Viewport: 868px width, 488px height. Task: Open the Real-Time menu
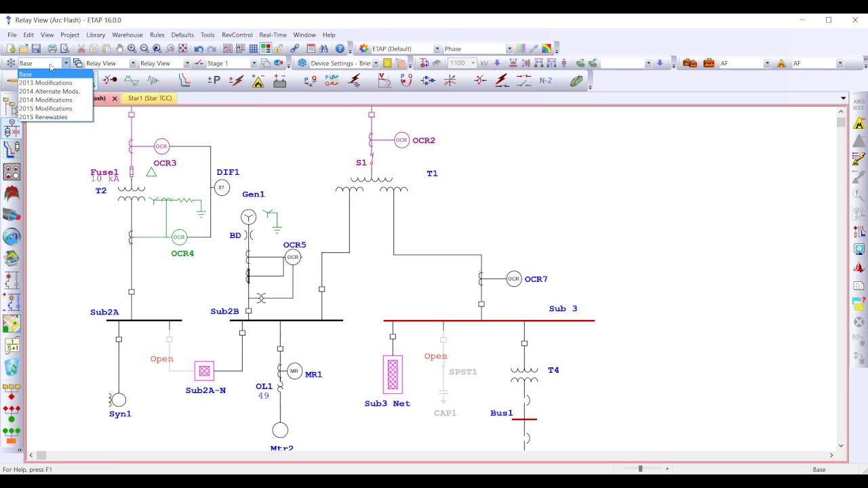point(273,35)
